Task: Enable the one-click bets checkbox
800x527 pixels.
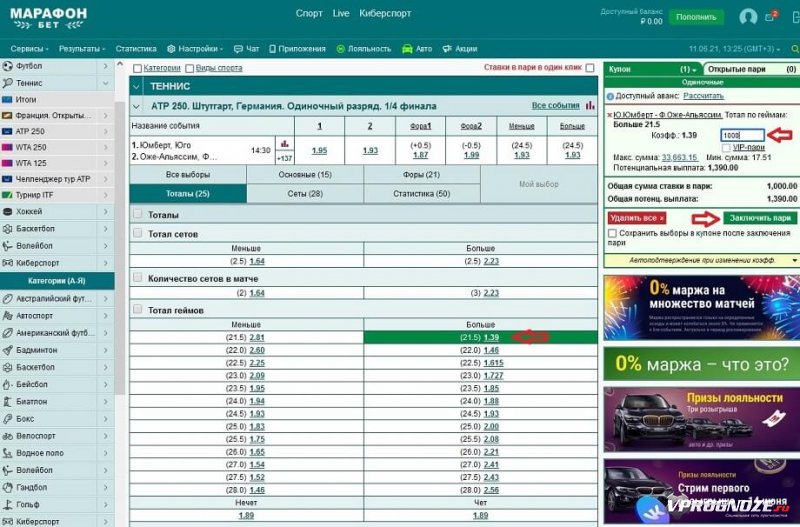Action: 590,68
